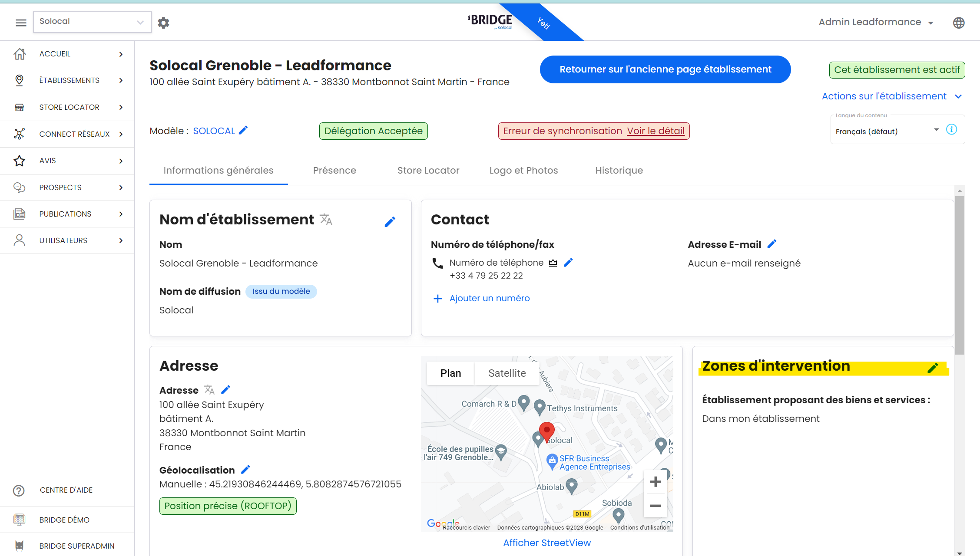980x556 pixels.
Task: Switch to the Store Locator tab
Action: click(428, 171)
